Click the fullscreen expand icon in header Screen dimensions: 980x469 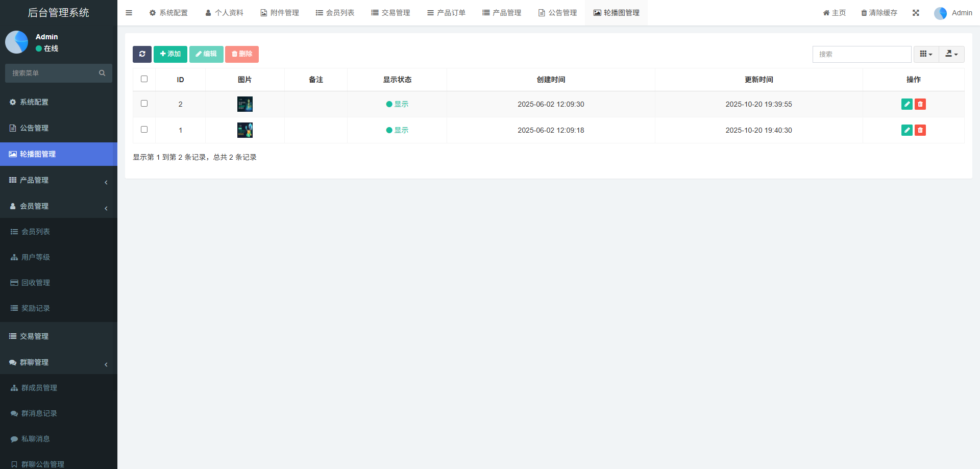[916, 13]
